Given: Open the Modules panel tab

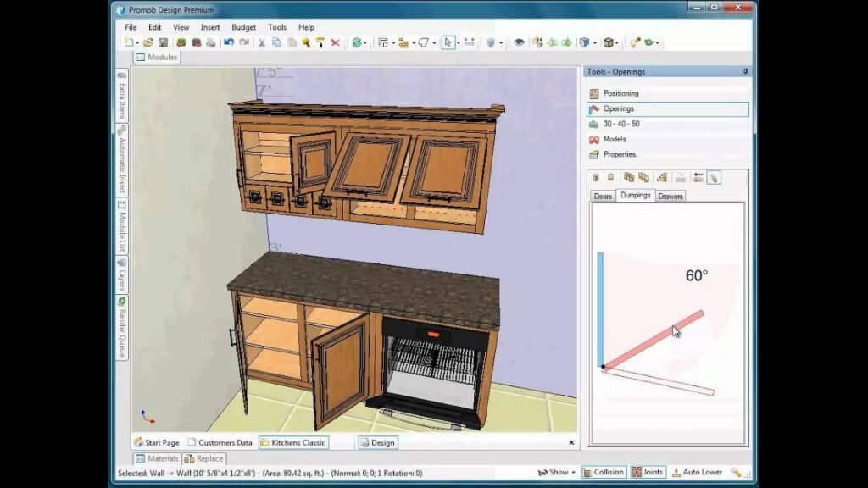Looking at the screenshot, I should click(x=157, y=57).
